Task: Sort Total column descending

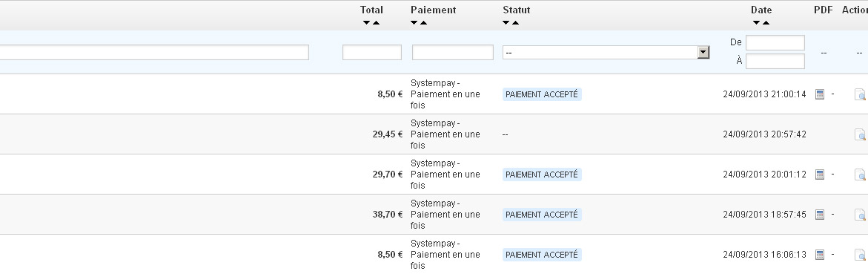Action: click(x=366, y=23)
